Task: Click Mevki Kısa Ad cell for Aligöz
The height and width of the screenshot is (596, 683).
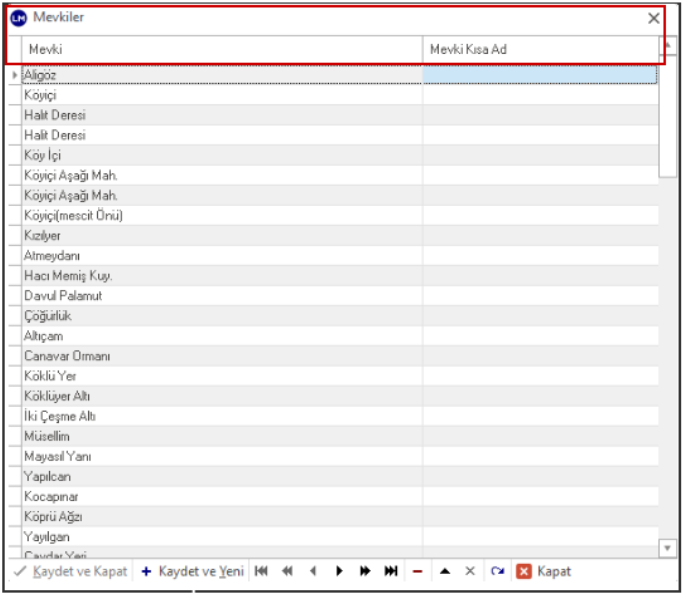Action: click(x=540, y=74)
